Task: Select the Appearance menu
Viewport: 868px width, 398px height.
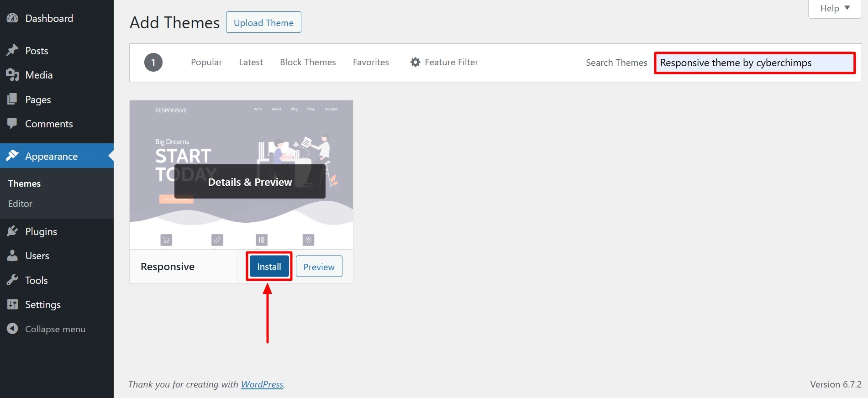Action: (x=57, y=156)
